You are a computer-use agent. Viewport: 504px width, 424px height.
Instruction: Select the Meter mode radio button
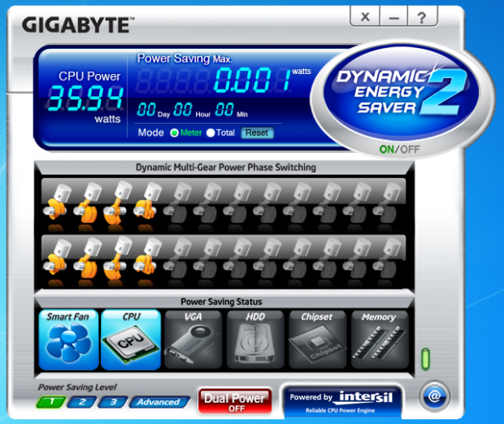174,133
